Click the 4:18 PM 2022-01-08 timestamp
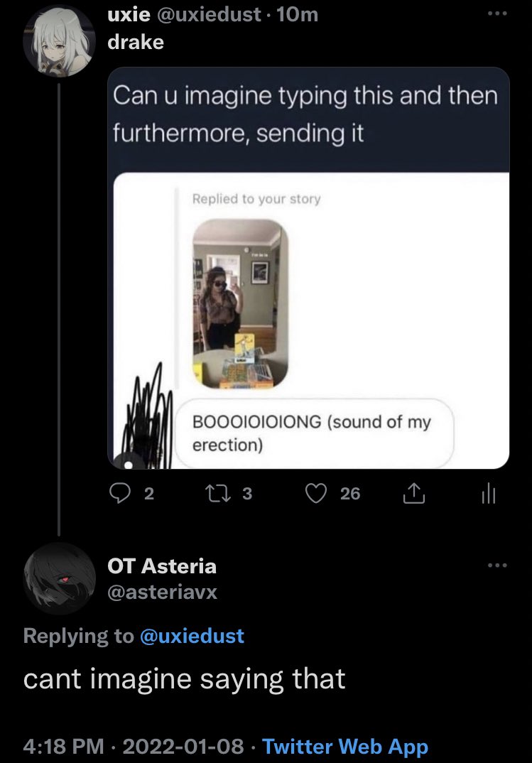 click(134, 747)
